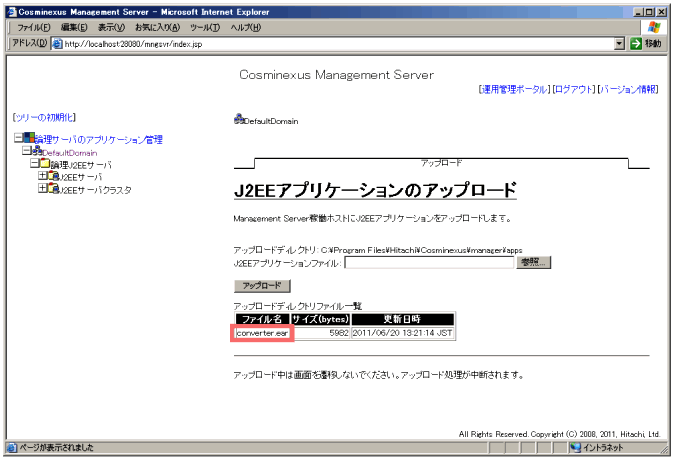Open the 運用管理ポータル link
Viewport: 673px width, 460px height.
pyautogui.click(x=515, y=89)
